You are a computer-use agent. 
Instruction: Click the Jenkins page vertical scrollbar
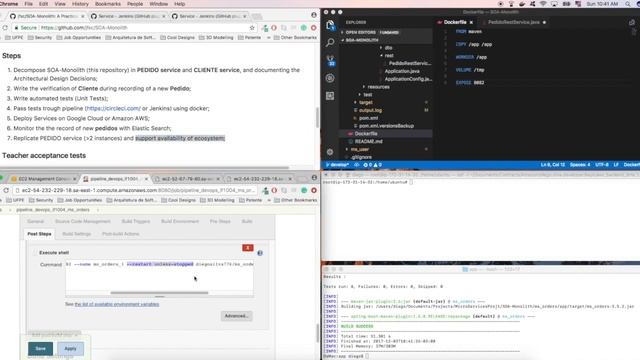point(318,333)
